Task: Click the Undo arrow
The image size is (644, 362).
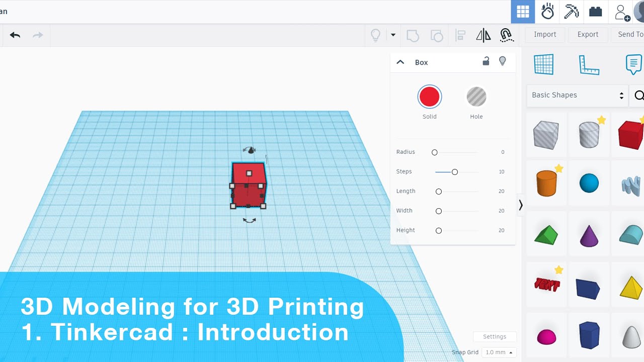Action: 15,35
